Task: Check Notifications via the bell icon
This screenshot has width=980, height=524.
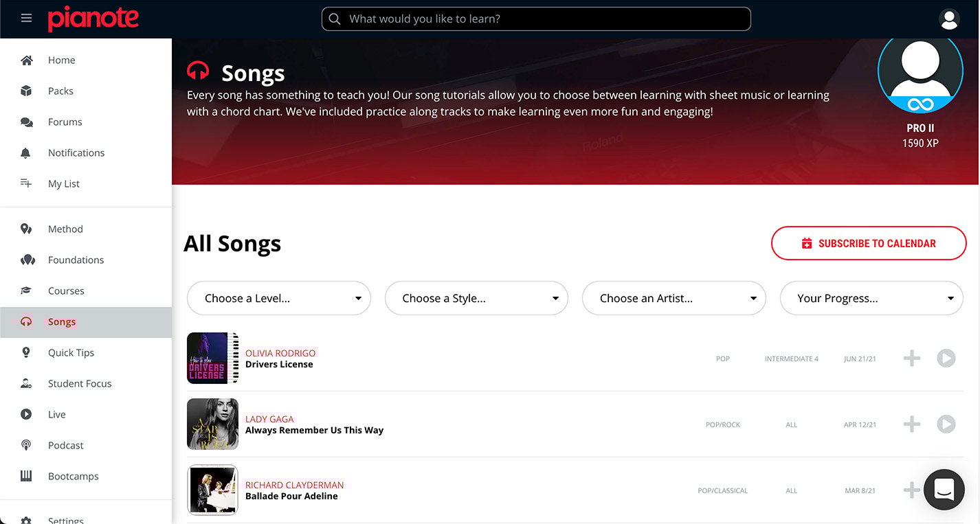Action: pos(26,152)
